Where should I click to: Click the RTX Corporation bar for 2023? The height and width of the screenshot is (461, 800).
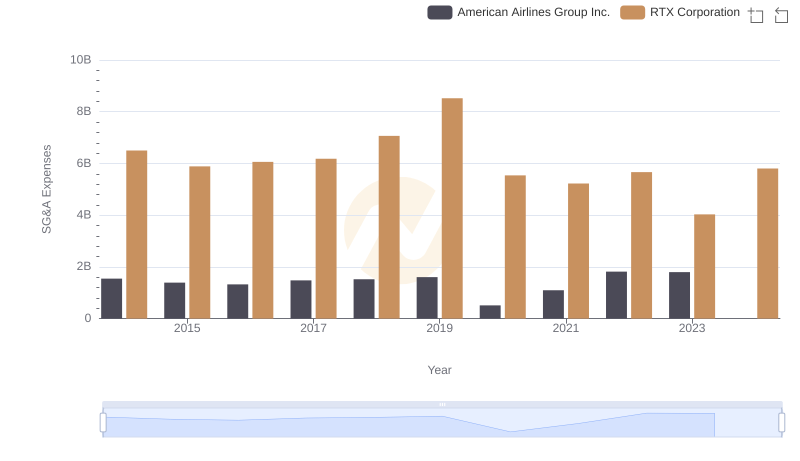(x=705, y=266)
